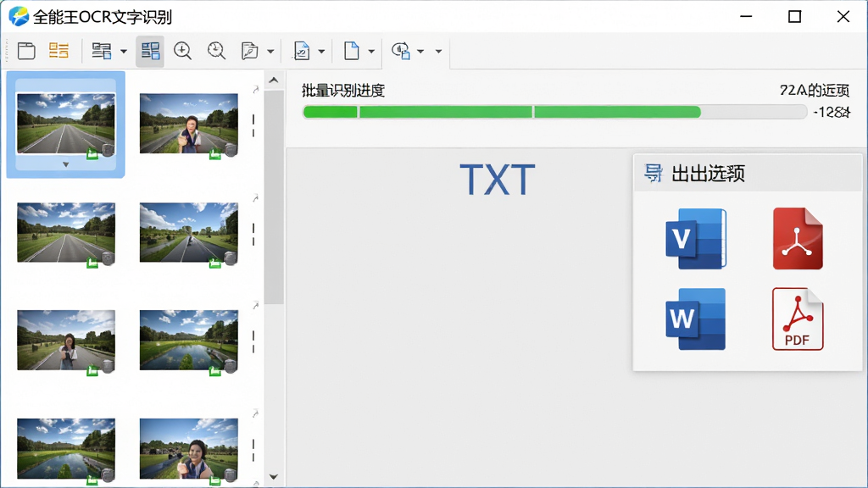Toggle the highlighted thumbnail grid view button
The image size is (868, 488).
(x=150, y=51)
